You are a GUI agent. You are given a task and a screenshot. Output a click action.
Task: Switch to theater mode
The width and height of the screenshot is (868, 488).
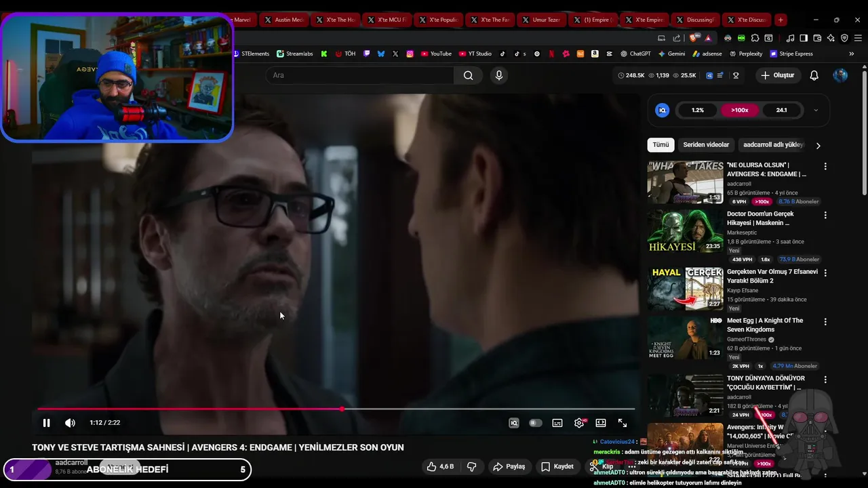click(x=601, y=423)
